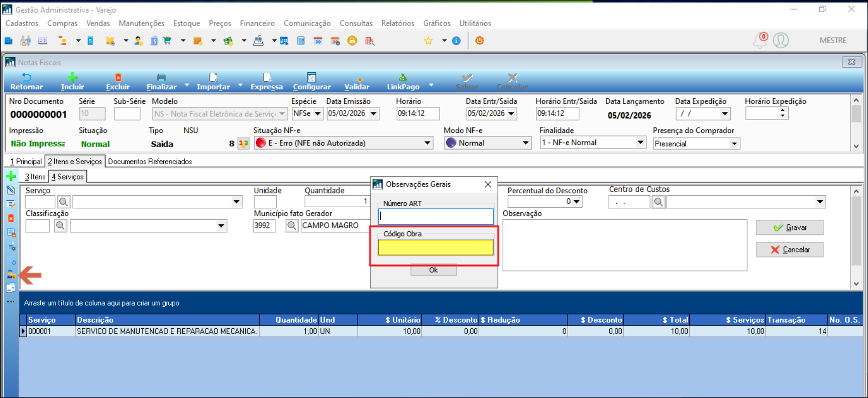Expand the Presença do Comprador dropdown
The width and height of the screenshot is (868, 398).
click(734, 144)
